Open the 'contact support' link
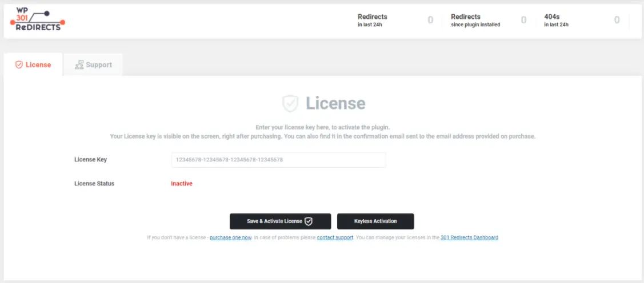Viewport: 644px width, 283px height. (x=335, y=237)
